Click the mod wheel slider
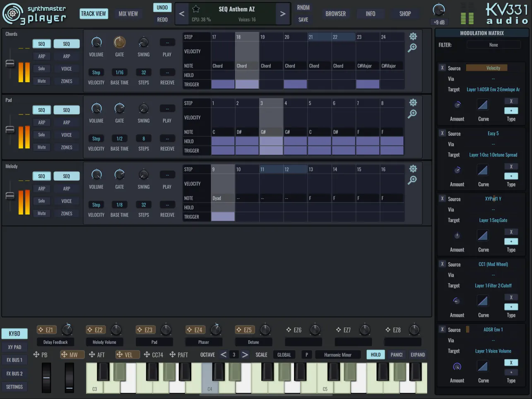 pos(69,377)
